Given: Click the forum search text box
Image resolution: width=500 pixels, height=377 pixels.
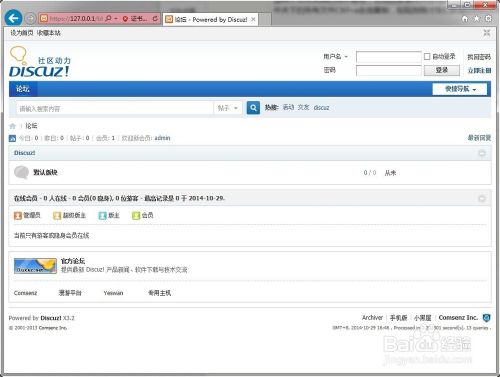Looking at the screenshot, I should pyautogui.click(x=114, y=108).
